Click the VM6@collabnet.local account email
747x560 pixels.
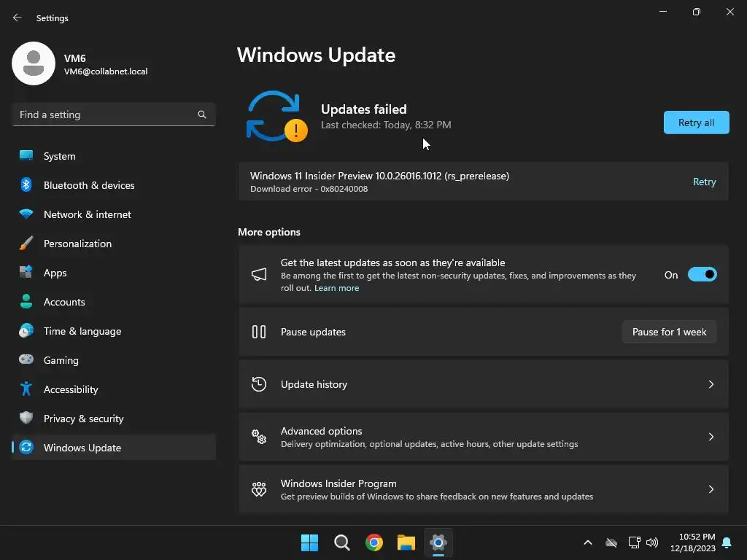click(x=106, y=71)
